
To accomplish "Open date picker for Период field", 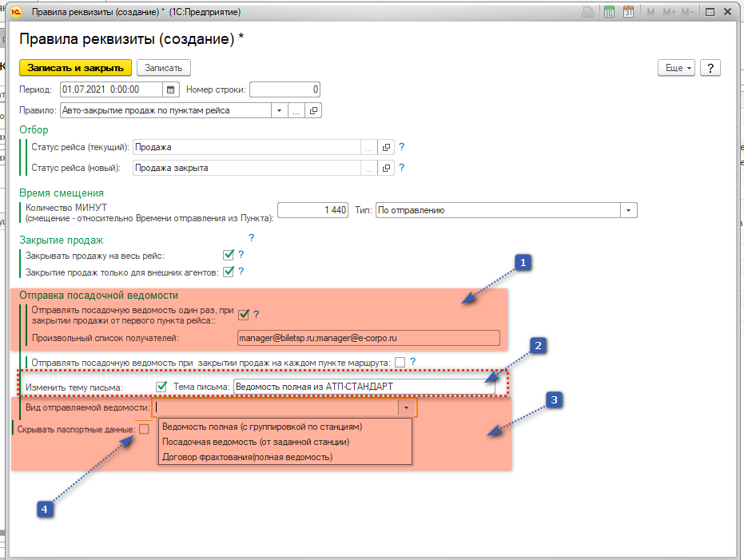I will (171, 89).
